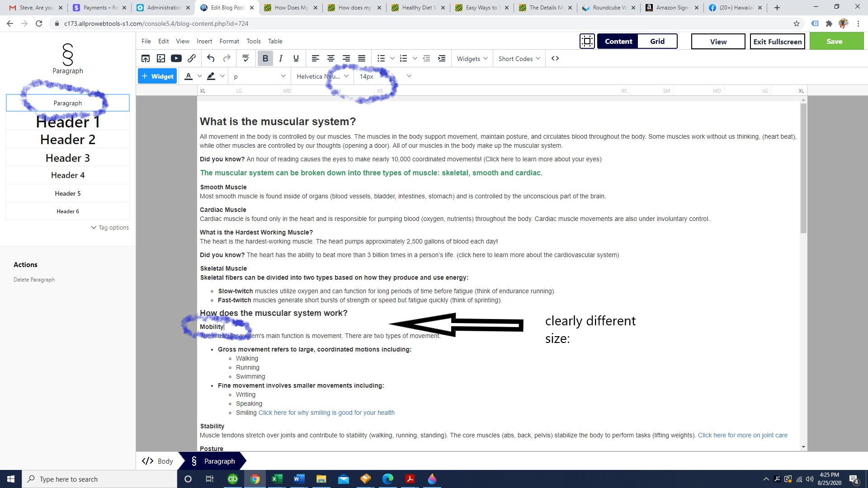The height and width of the screenshot is (488, 868).
Task: Select Header 2 tag option
Action: point(68,140)
